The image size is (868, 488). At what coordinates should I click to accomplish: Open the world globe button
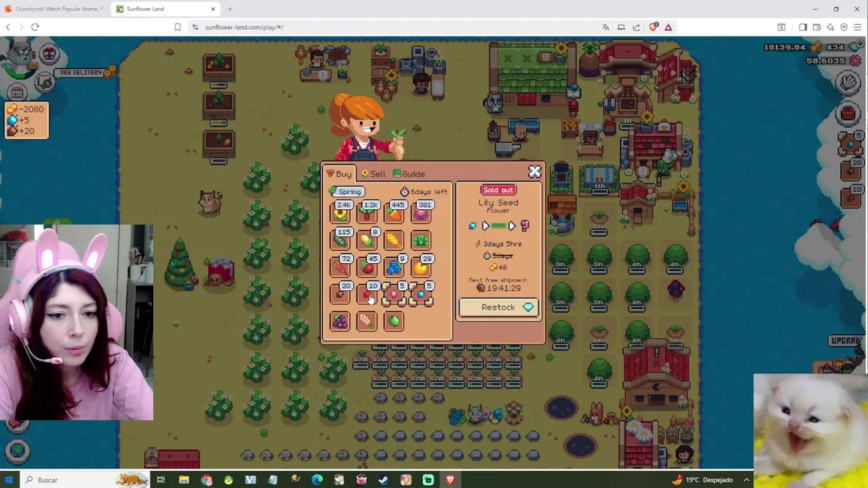pos(18,450)
